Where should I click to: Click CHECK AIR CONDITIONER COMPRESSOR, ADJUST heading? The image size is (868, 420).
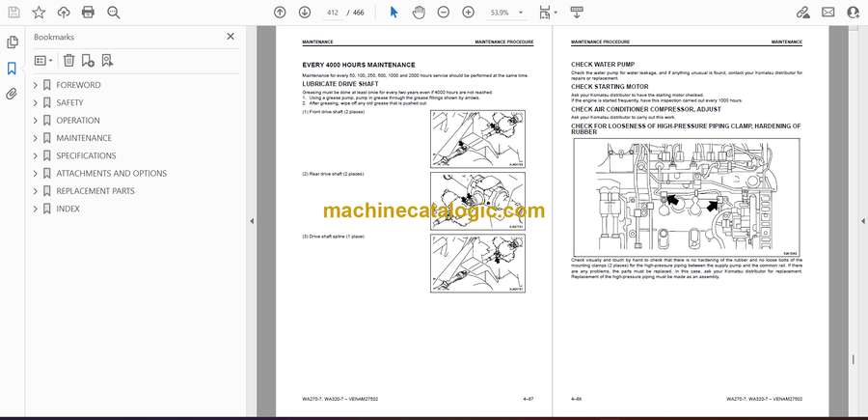(646, 110)
